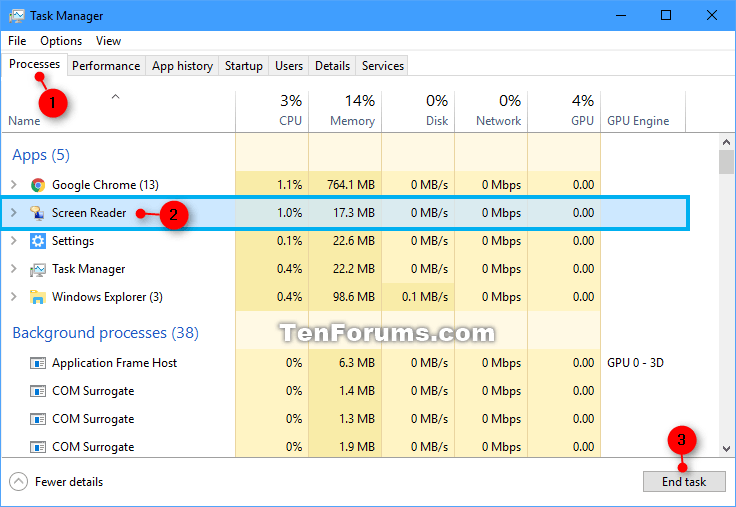The image size is (736, 507).
Task: Switch to the Performance tab
Action: coord(106,66)
